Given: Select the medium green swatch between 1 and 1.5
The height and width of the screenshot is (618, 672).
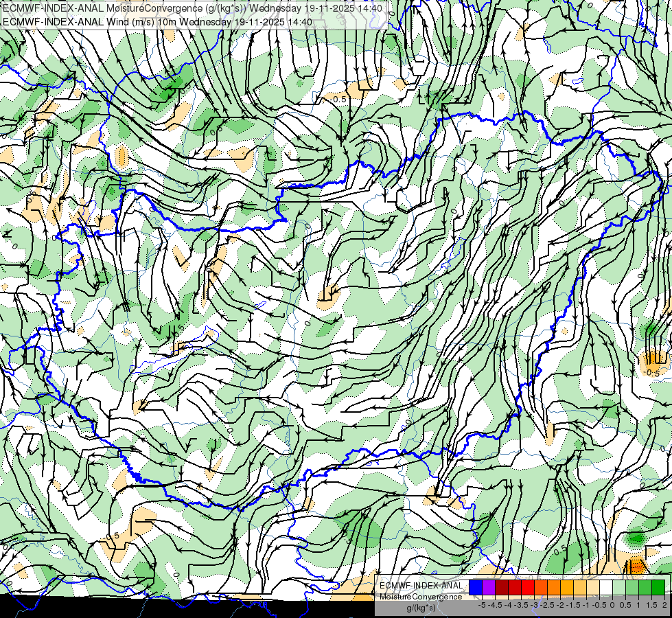Looking at the screenshot, I should tap(645, 587).
